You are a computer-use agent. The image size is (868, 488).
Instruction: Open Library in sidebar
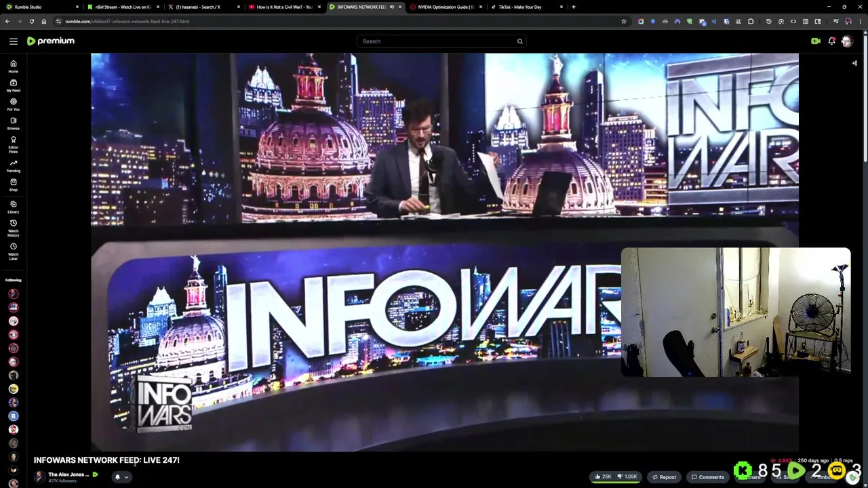coord(13,207)
